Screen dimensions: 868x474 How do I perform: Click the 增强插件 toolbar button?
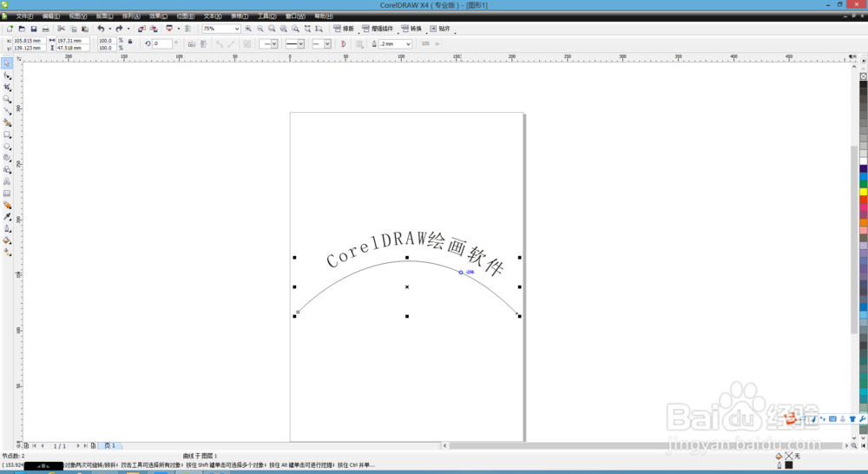point(378,29)
